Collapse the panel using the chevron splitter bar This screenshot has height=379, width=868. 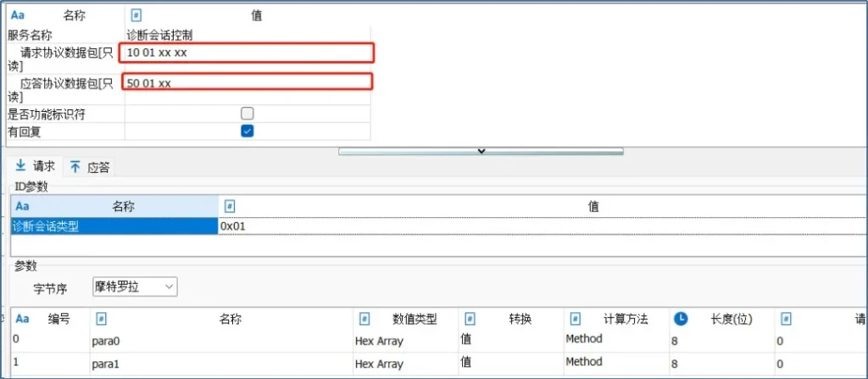tap(481, 151)
